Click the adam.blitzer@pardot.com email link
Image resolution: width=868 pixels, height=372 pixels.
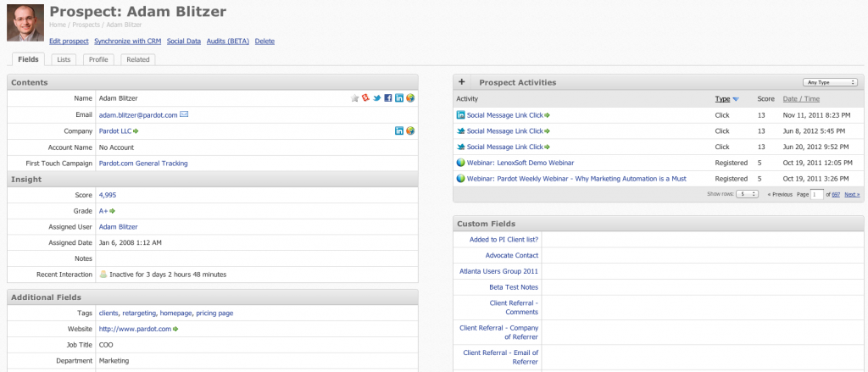[x=138, y=115]
